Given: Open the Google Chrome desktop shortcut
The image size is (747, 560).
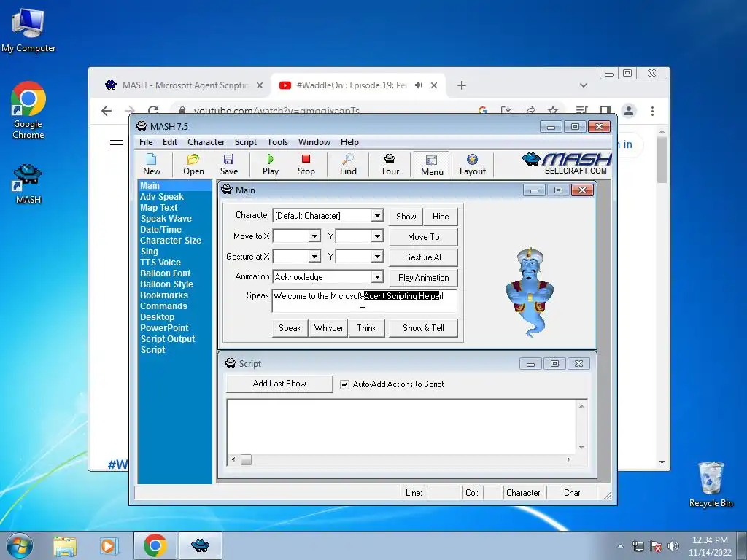Looking at the screenshot, I should [28, 111].
